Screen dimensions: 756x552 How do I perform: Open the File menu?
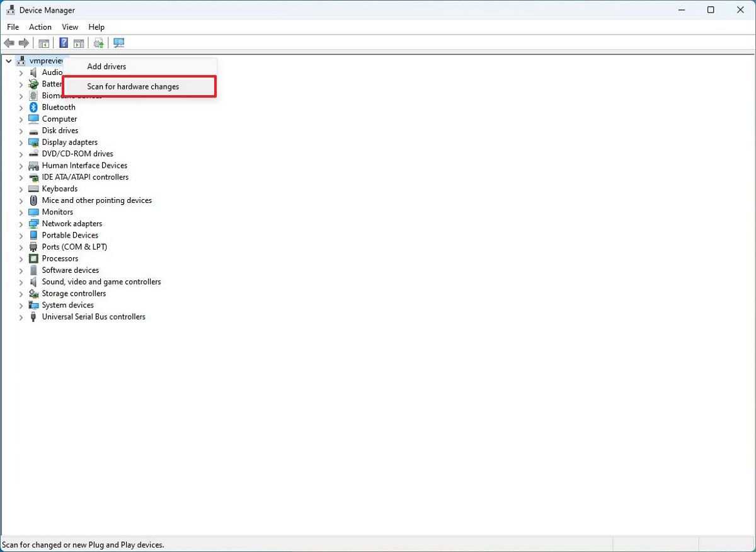[12, 27]
